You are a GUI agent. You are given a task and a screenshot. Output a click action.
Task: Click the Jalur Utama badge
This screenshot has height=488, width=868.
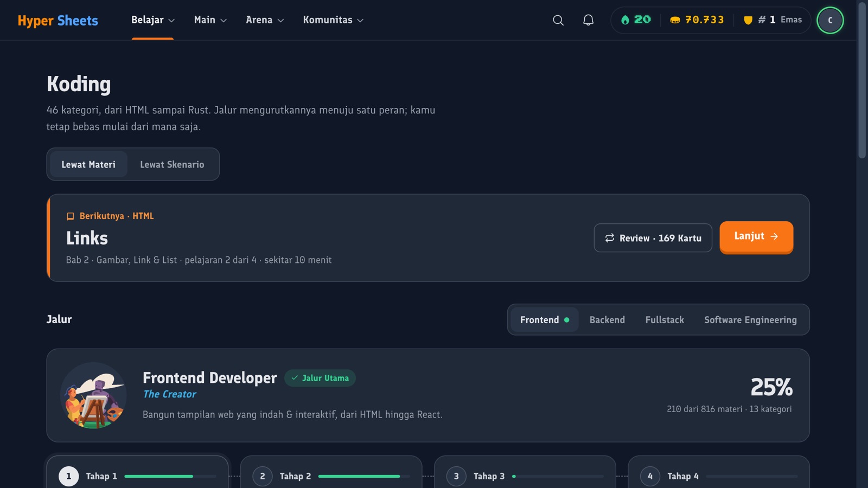click(320, 378)
